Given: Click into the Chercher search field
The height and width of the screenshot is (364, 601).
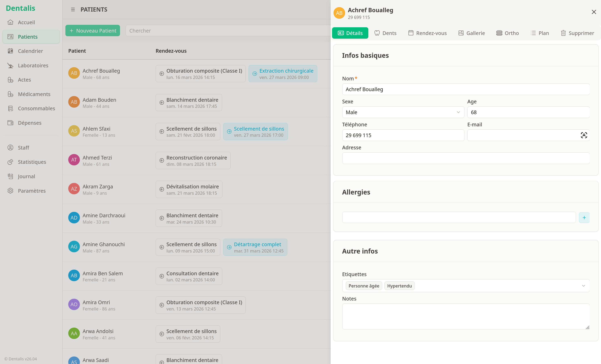Looking at the screenshot, I should (227, 31).
